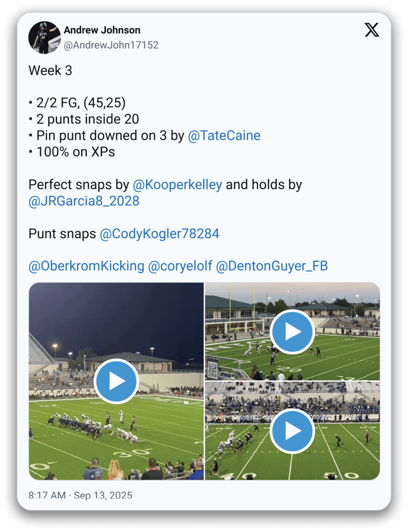Open the @coryelolf mention link

click(x=180, y=266)
